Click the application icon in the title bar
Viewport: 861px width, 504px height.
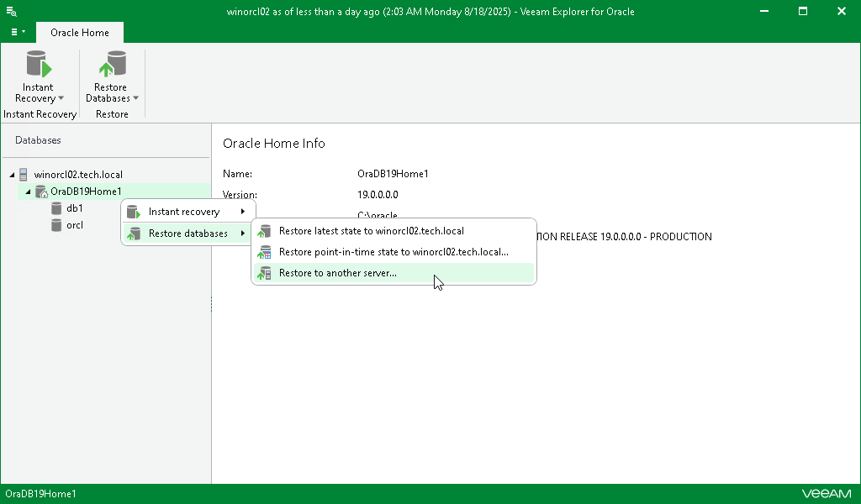coord(10,11)
